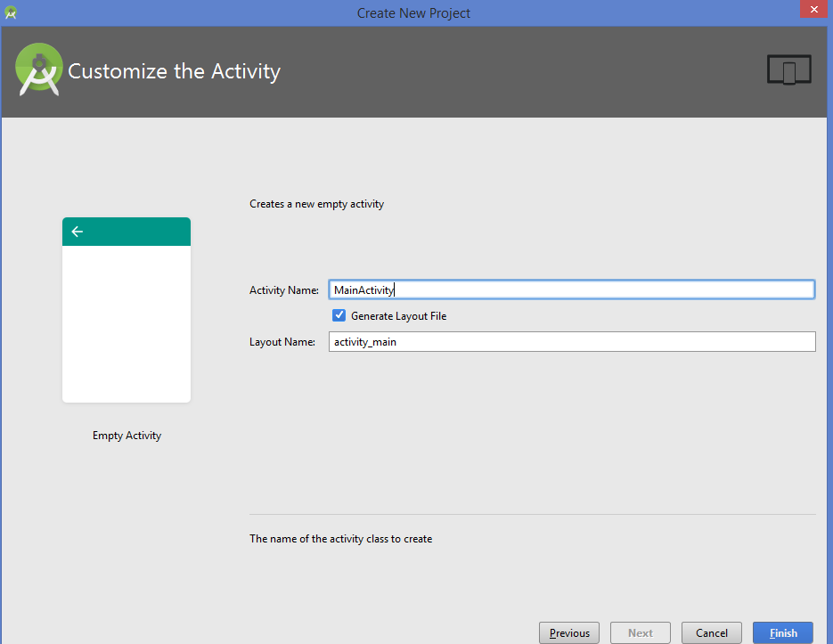The width and height of the screenshot is (833, 644).
Task: Go back with the Previous button
Action: click(569, 632)
